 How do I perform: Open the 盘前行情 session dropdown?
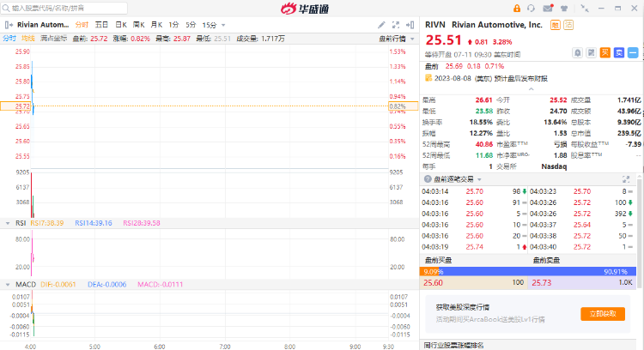(x=397, y=39)
